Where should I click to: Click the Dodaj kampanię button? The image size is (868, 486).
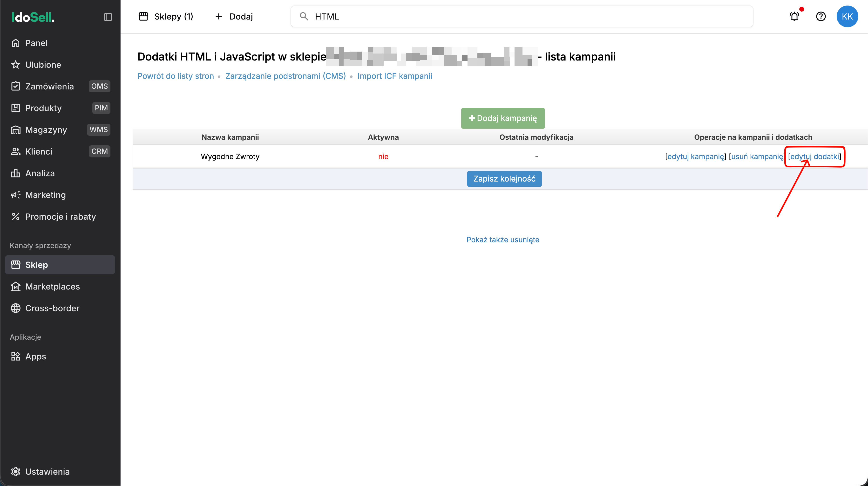pyautogui.click(x=503, y=118)
